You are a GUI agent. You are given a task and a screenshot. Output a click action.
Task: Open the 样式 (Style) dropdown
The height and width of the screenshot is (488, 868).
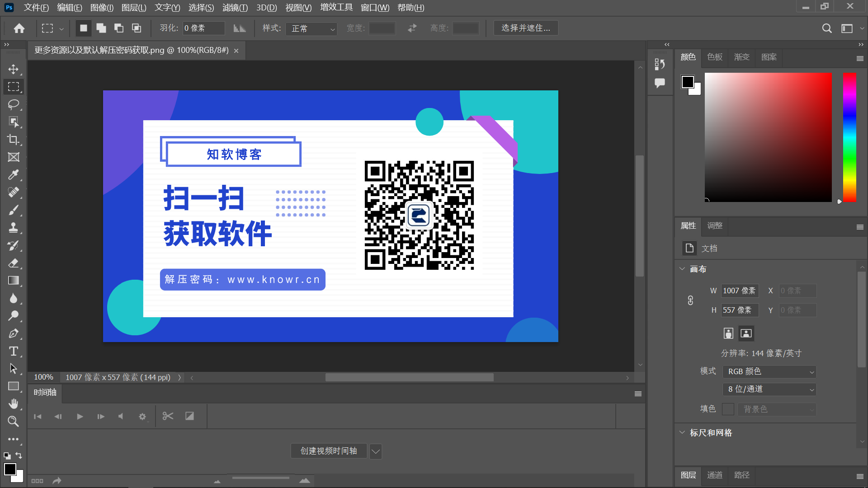[x=311, y=28]
